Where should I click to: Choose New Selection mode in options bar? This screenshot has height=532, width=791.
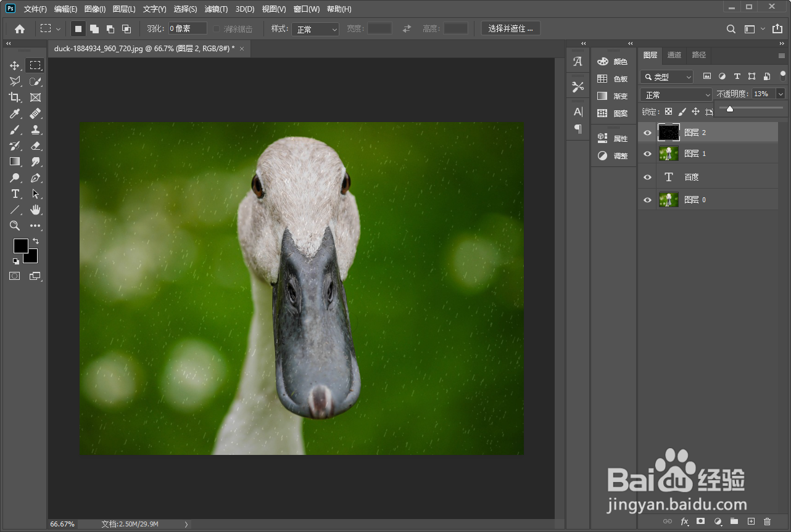click(78, 29)
